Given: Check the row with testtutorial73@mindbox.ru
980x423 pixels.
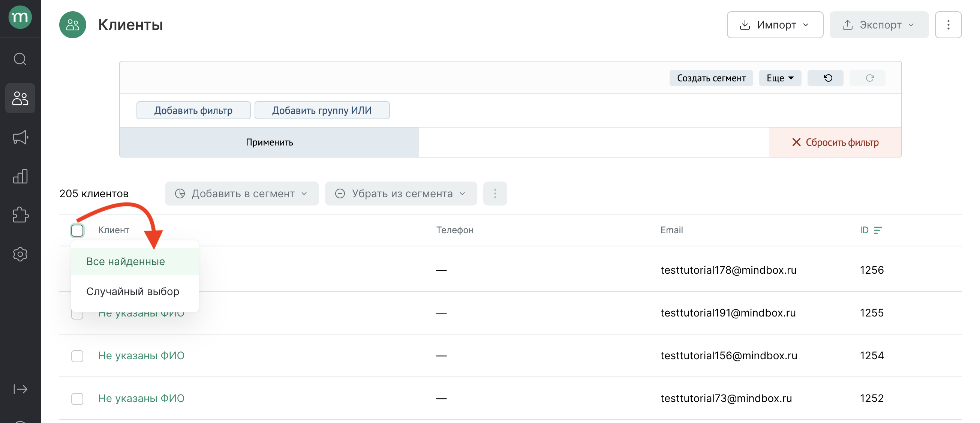Looking at the screenshot, I should pos(77,399).
